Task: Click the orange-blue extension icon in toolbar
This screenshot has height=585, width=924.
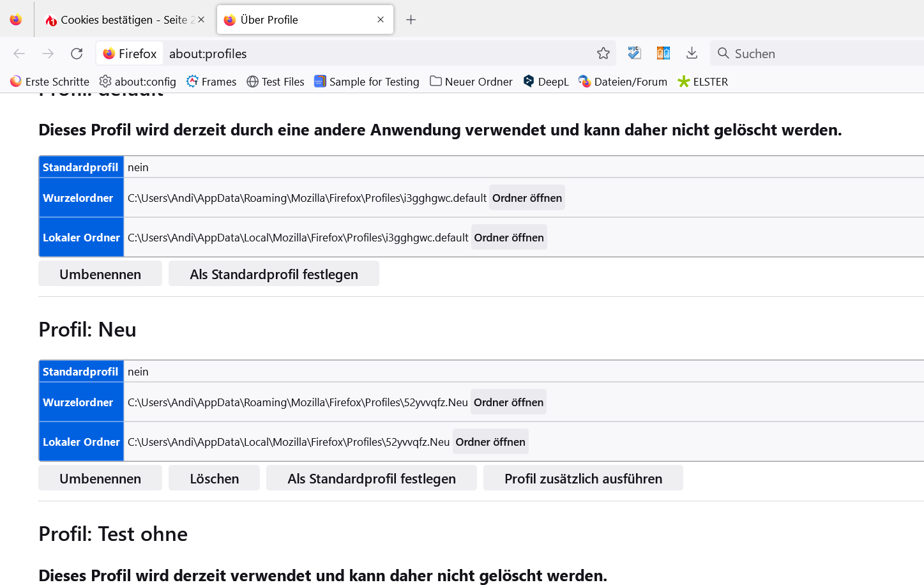Action: click(x=663, y=53)
